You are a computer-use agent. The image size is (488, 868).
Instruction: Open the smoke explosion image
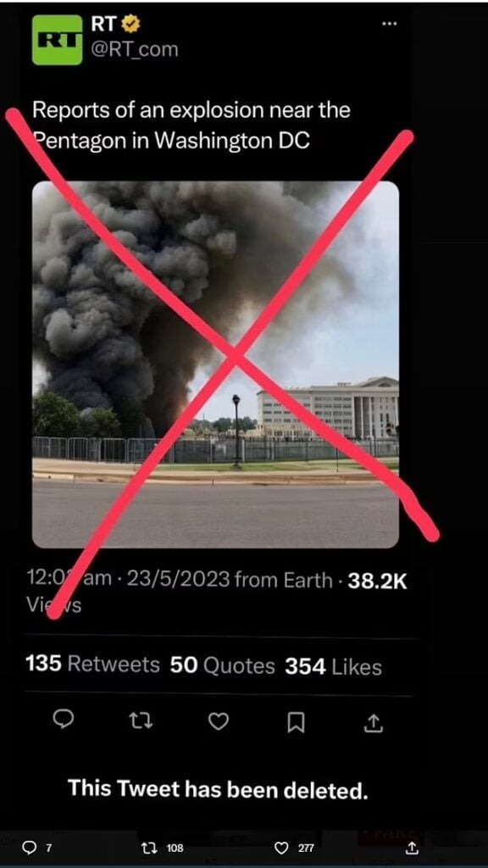pos(215,364)
